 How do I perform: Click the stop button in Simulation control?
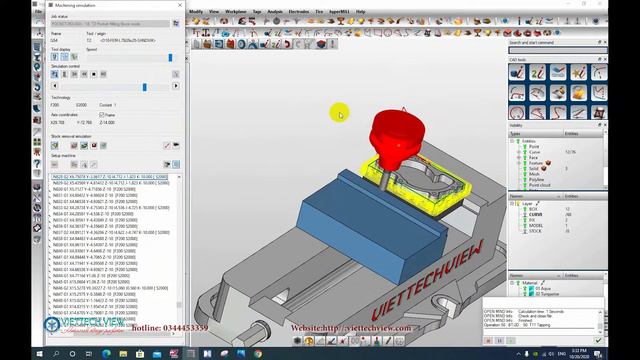[x=93, y=74]
